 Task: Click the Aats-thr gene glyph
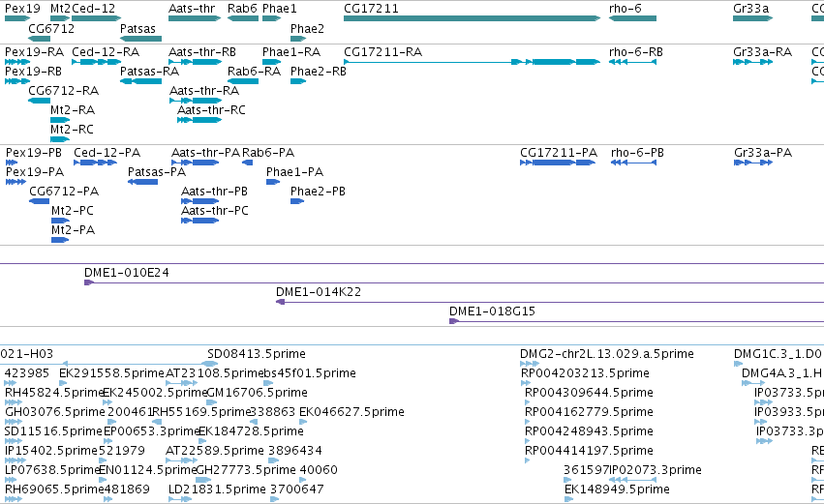point(195,18)
